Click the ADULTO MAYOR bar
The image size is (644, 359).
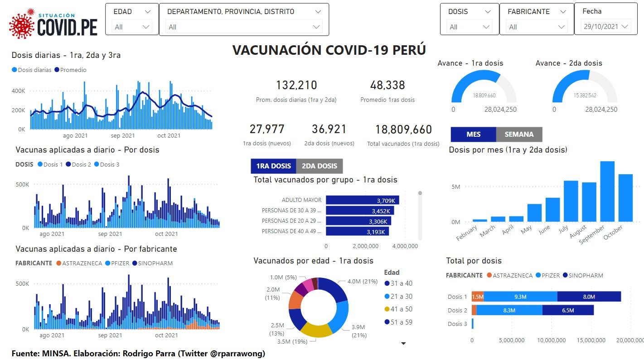click(x=363, y=200)
